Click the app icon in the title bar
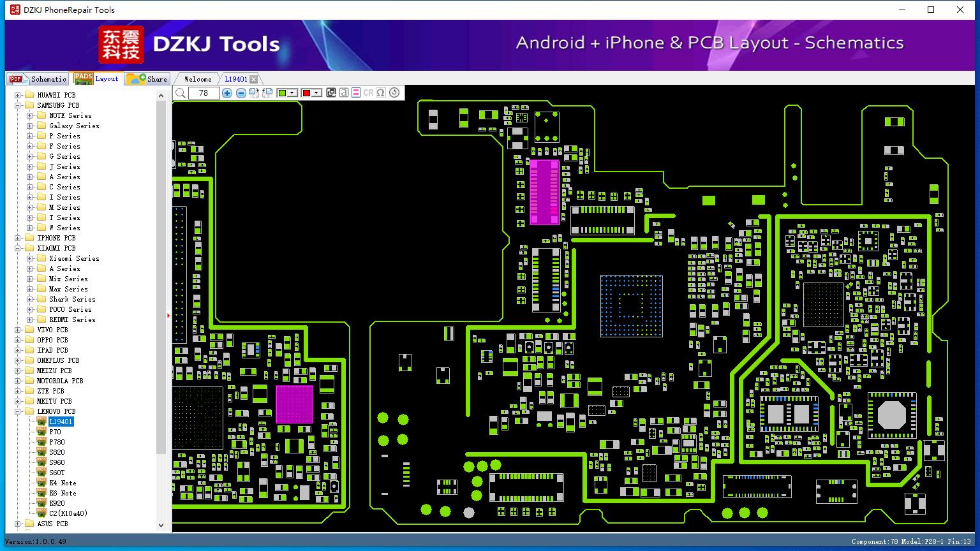This screenshot has height=551, width=980. (x=15, y=10)
